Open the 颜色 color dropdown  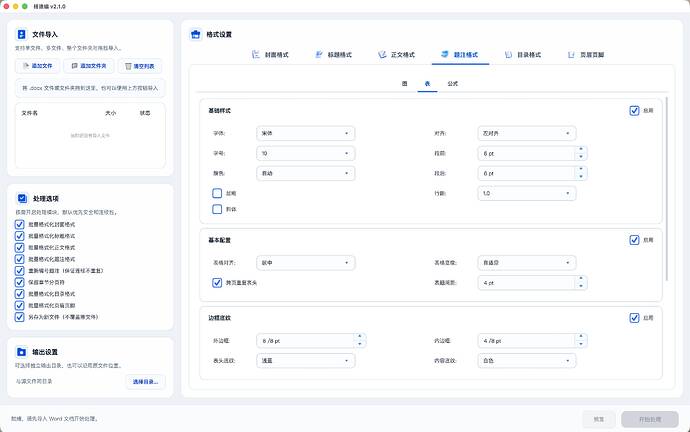click(x=305, y=173)
